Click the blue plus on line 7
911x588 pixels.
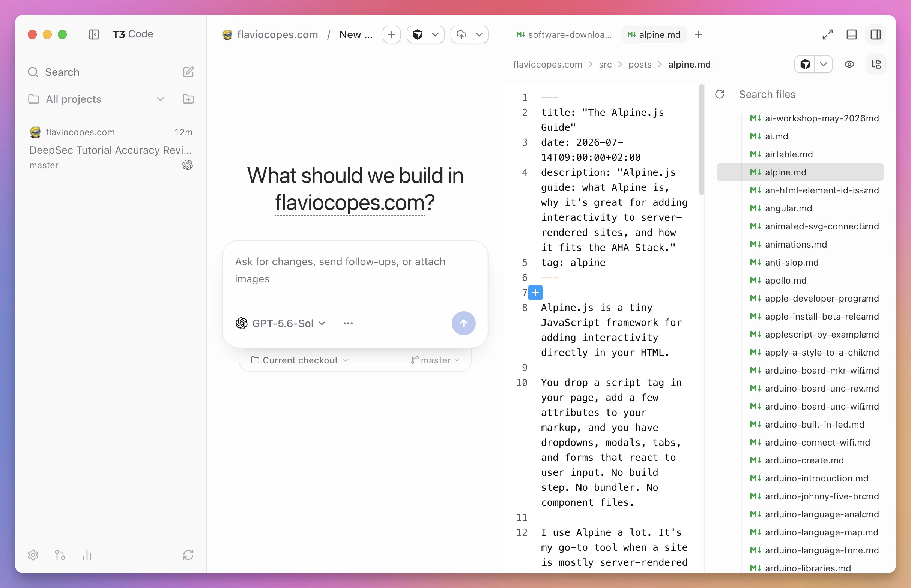(x=535, y=292)
